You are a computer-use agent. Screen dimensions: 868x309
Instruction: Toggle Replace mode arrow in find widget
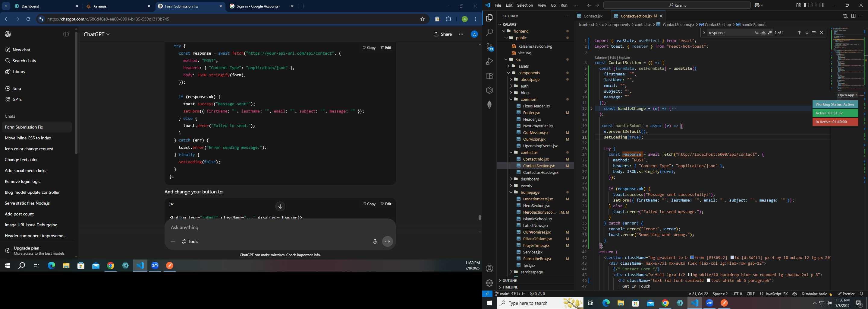[704, 33]
